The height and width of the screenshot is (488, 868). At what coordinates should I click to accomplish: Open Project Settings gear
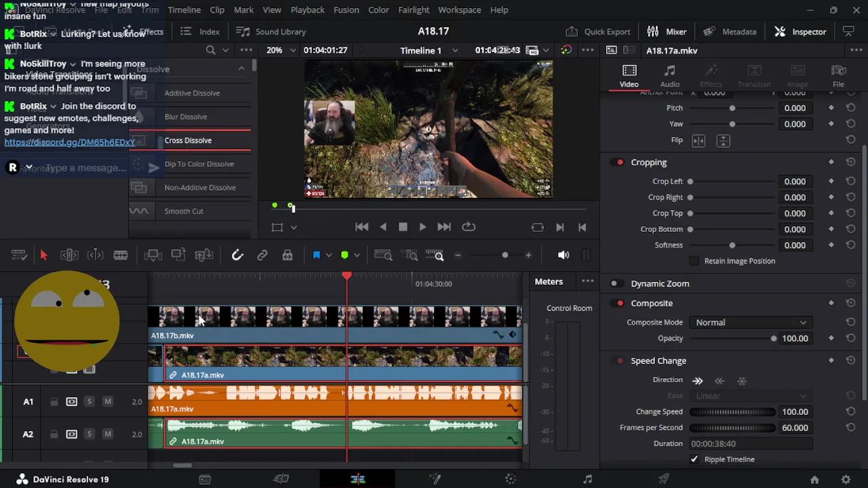[x=846, y=479]
